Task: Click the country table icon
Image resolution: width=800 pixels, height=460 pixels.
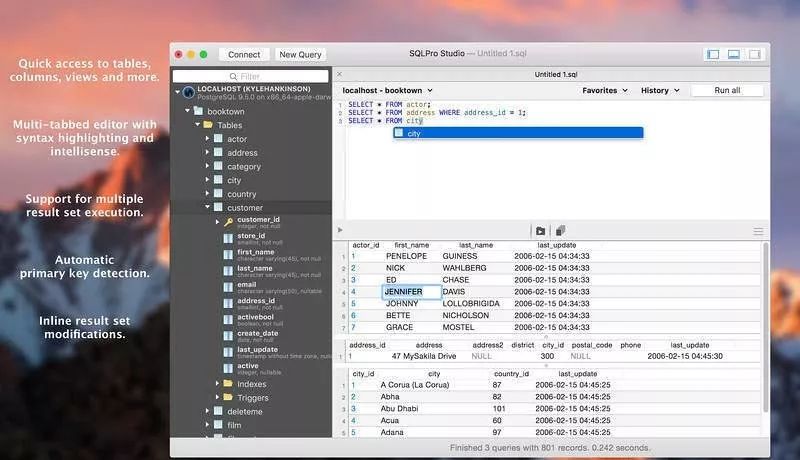Action: pos(218,194)
